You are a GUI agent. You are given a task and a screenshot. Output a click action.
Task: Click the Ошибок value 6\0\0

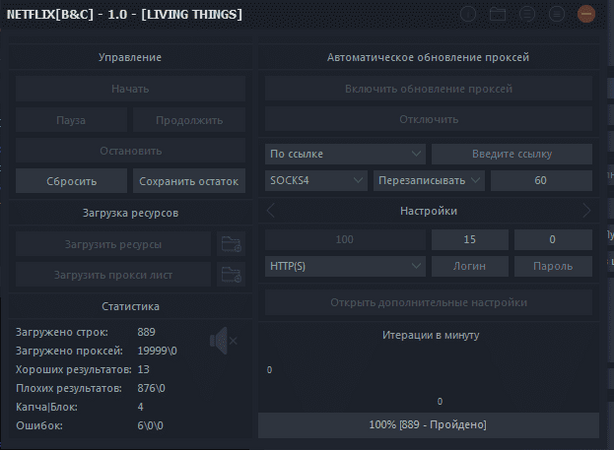click(150, 425)
